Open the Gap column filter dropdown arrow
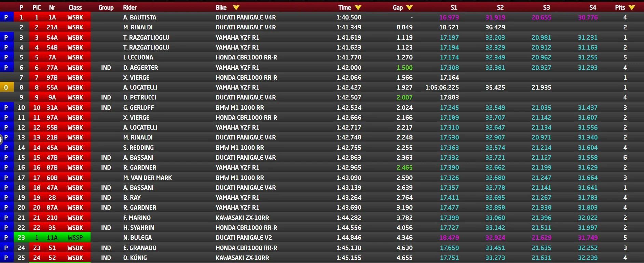Screen dimensions: 644x263 coord(410,8)
